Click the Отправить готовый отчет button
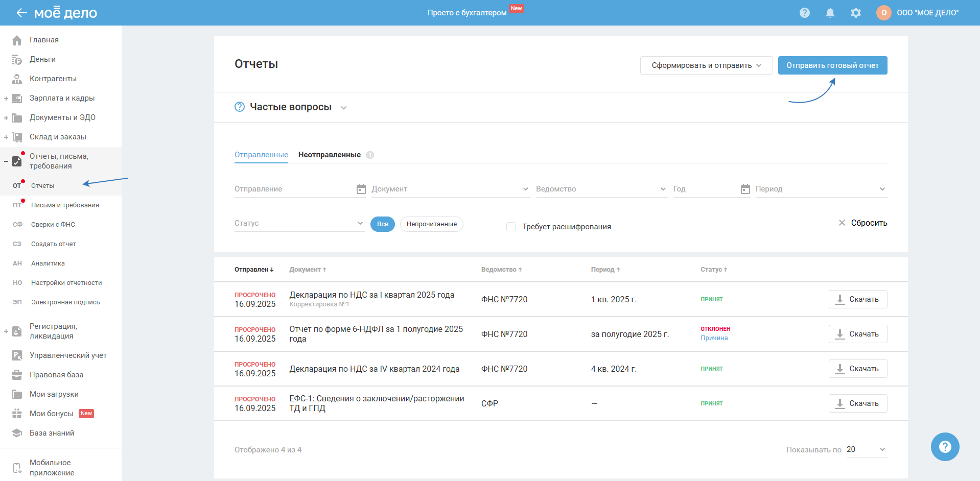980x481 pixels. point(832,65)
